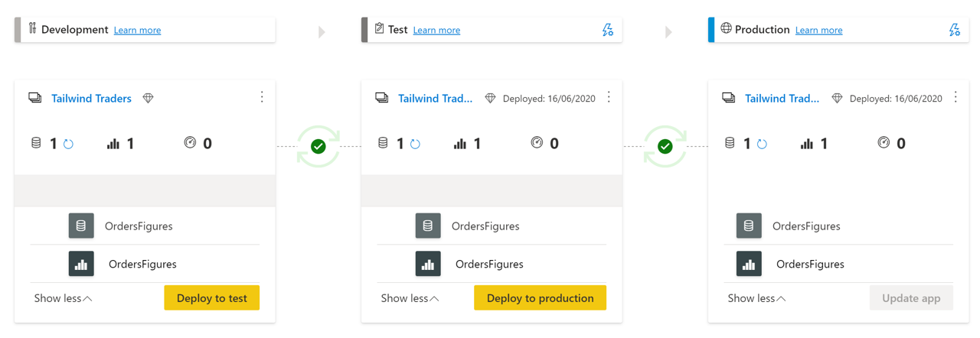Collapse the Production item list with Show less

756,298
